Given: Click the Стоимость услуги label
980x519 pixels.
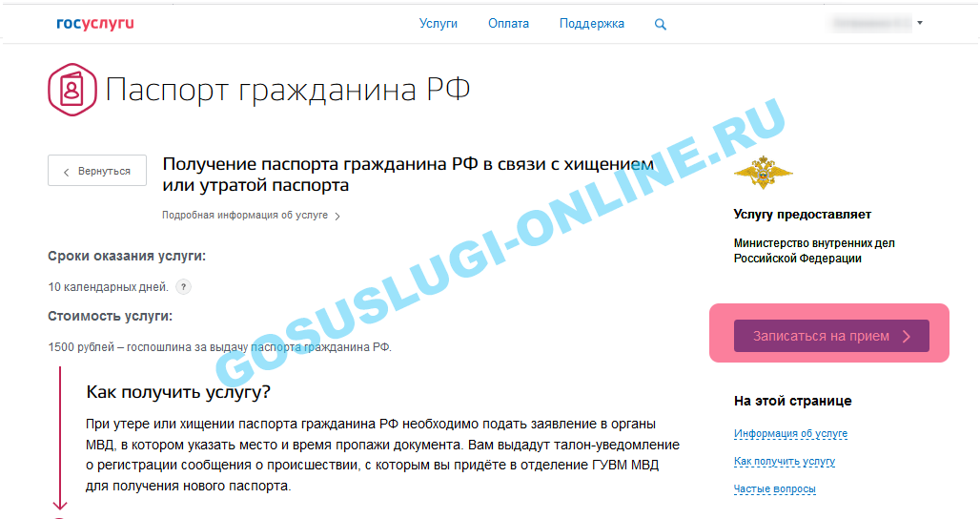Looking at the screenshot, I should tap(110, 317).
